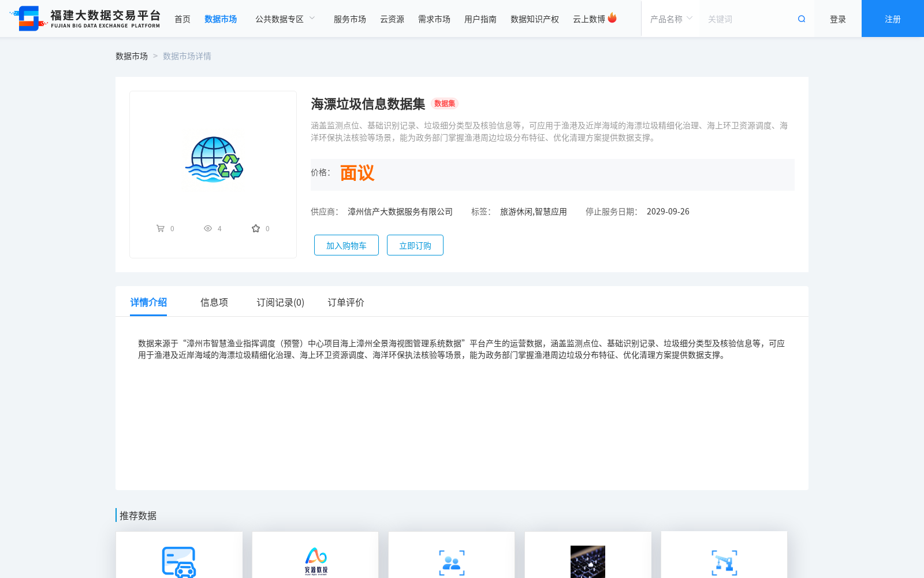The image size is (924, 578).
Task: Click the 推荐数据 section heading
Action: tap(138, 516)
